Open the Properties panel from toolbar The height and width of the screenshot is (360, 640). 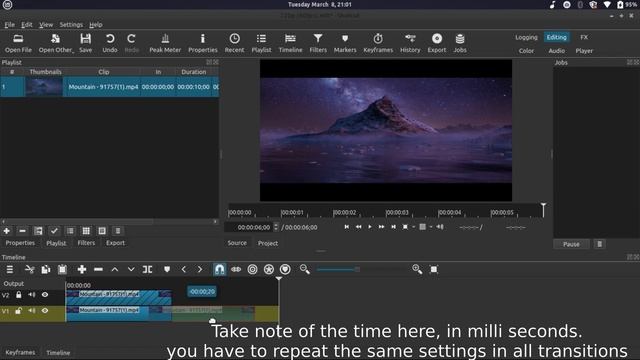click(202, 43)
